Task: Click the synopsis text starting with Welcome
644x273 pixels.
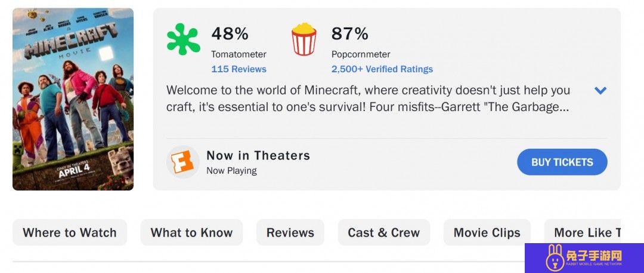Action: point(368,99)
